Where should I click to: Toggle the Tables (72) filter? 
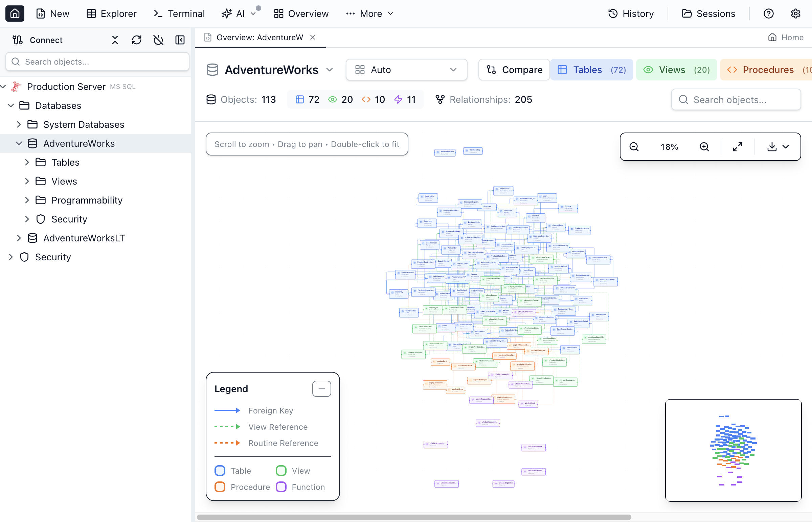point(591,70)
